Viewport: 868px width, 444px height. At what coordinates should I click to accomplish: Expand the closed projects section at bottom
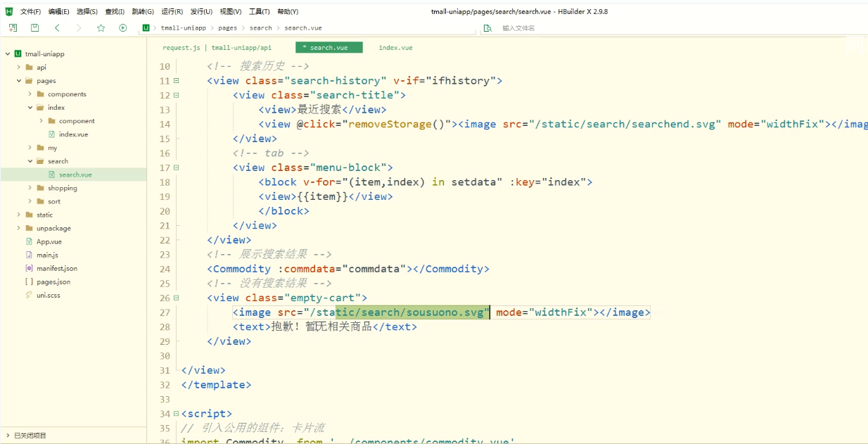click(8, 436)
